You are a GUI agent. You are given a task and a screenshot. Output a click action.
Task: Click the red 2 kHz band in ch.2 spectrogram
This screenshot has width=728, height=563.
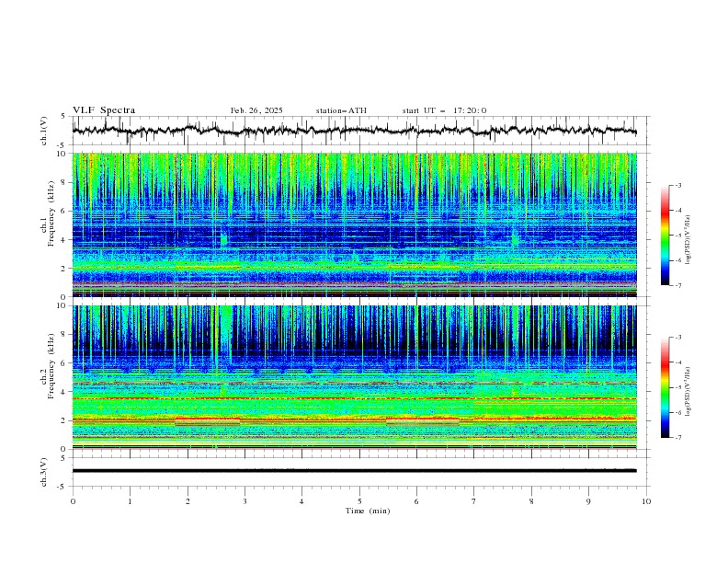click(354, 419)
